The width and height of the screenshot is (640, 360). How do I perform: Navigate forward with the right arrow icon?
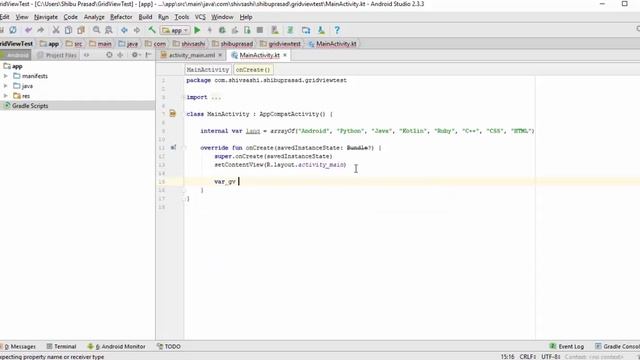click(x=137, y=30)
